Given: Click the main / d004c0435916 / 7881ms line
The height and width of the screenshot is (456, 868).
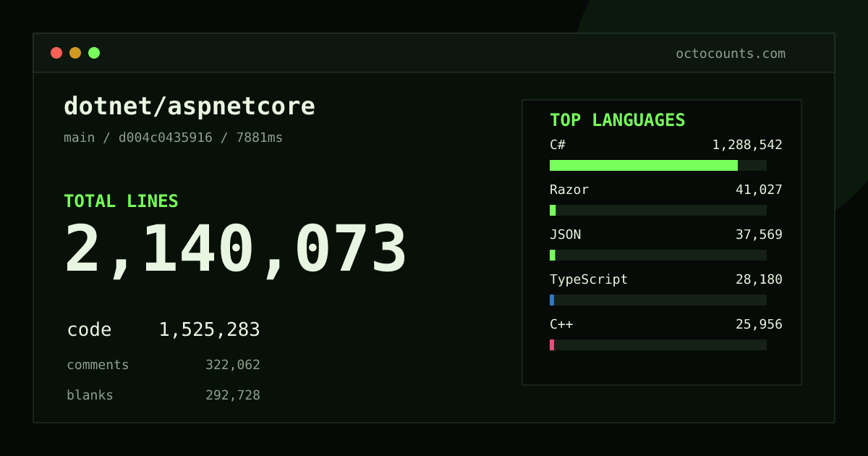Looking at the screenshot, I should click(174, 138).
